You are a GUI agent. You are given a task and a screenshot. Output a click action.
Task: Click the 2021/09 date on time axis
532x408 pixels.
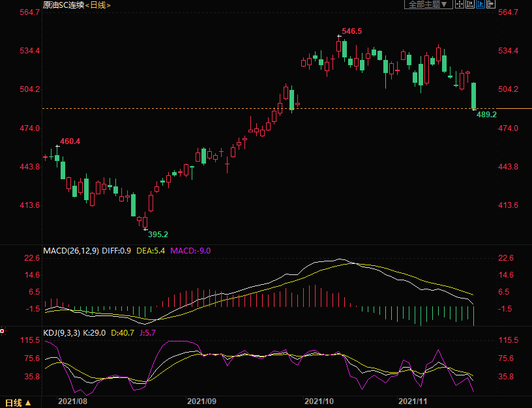click(x=201, y=402)
